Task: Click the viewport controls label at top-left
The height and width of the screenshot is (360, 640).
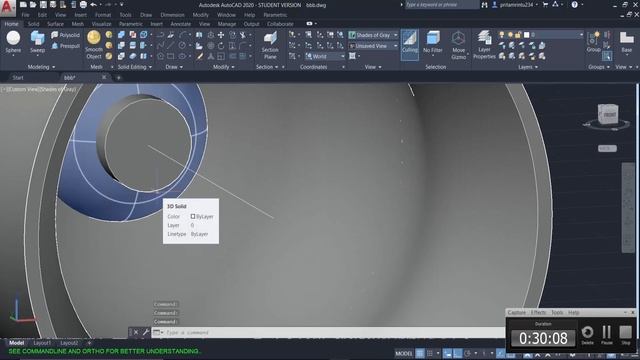Action: click(40, 89)
